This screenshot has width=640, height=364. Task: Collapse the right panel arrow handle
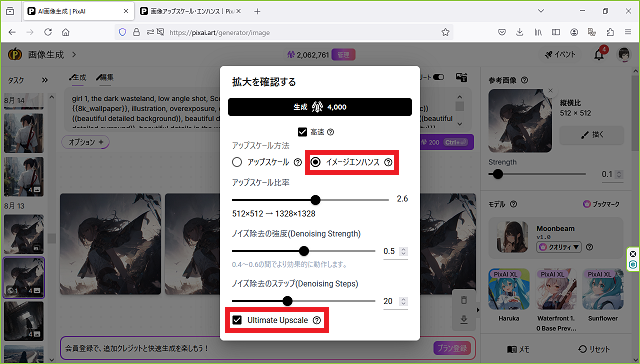tap(478, 310)
